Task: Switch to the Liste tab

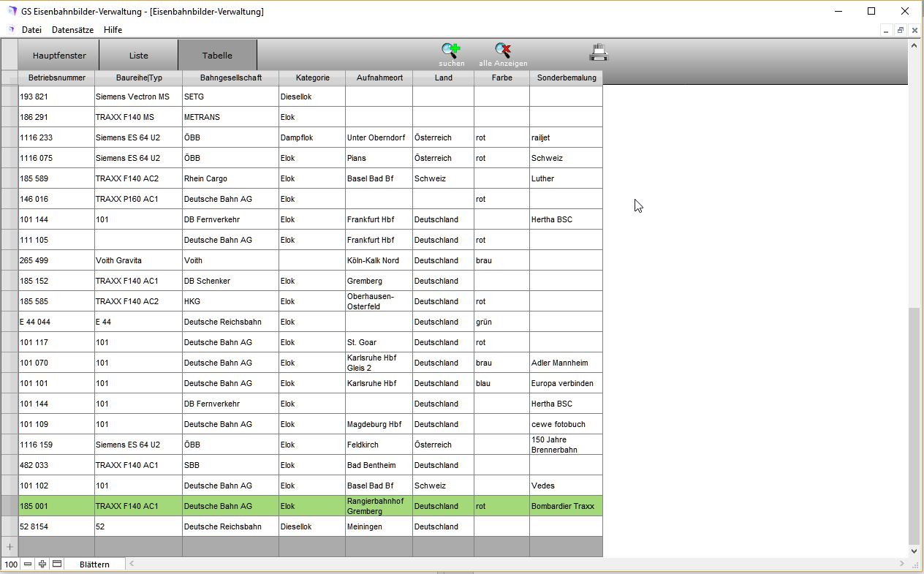Action: 138,56
